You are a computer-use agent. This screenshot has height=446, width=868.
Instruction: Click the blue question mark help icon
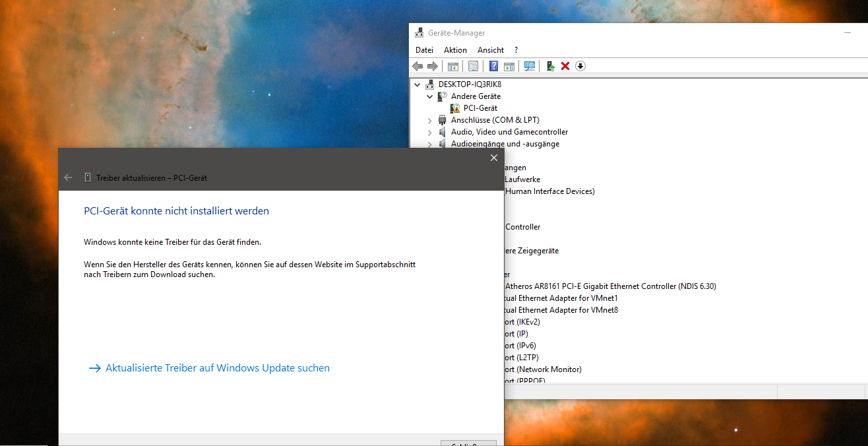click(493, 66)
